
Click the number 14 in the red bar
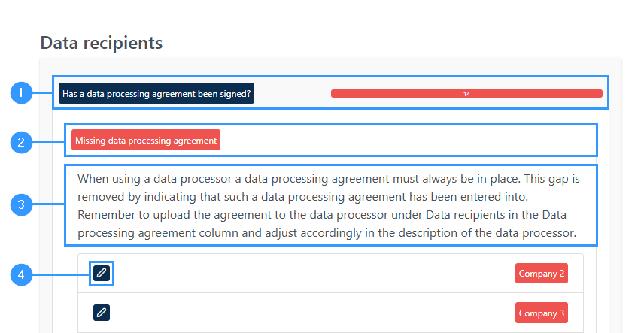coord(466,94)
